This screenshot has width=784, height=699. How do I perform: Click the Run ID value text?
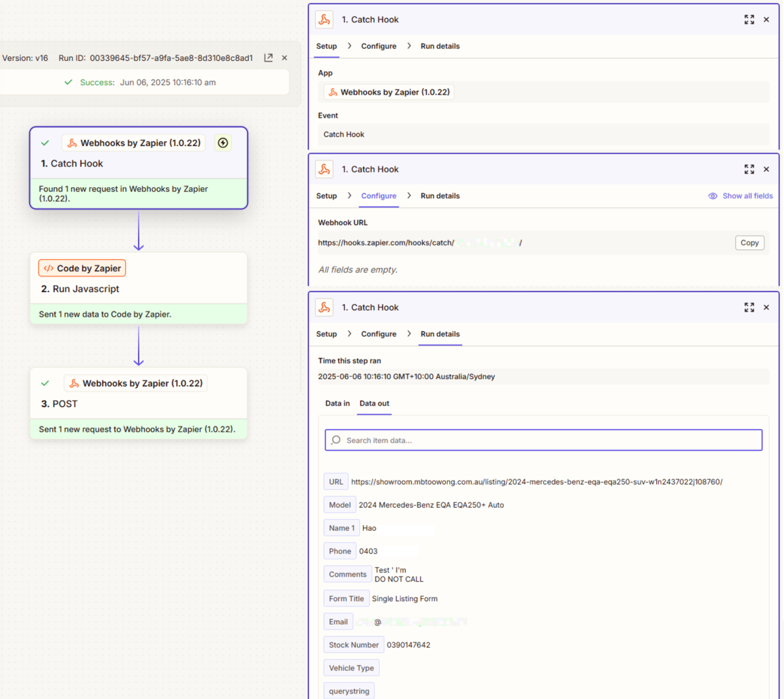172,58
